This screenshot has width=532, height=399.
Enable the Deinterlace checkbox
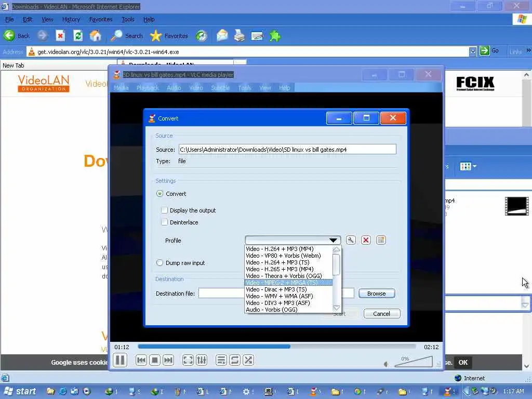pos(165,222)
